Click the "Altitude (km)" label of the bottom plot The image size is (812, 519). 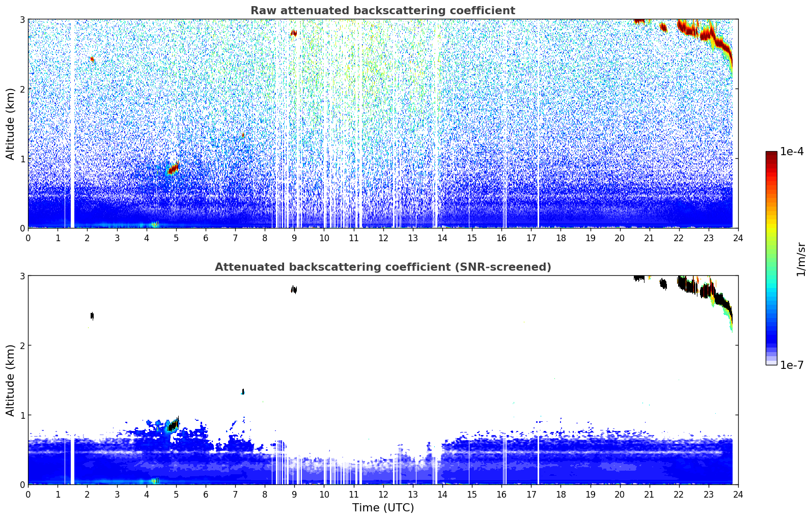[x=11, y=380]
